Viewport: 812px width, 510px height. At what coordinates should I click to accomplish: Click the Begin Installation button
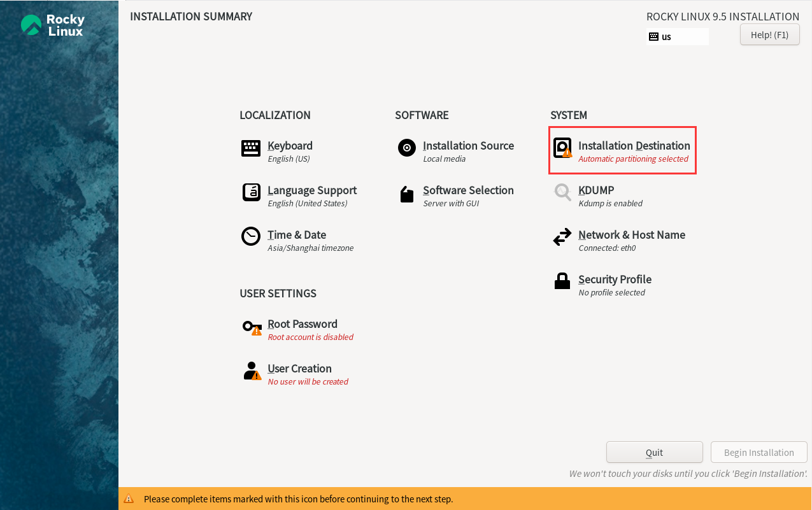click(x=759, y=452)
